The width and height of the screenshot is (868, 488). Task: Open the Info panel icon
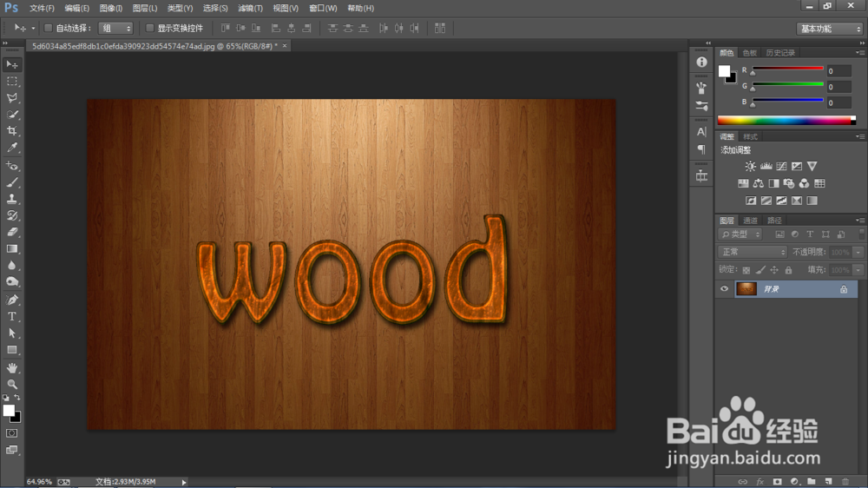pyautogui.click(x=701, y=62)
